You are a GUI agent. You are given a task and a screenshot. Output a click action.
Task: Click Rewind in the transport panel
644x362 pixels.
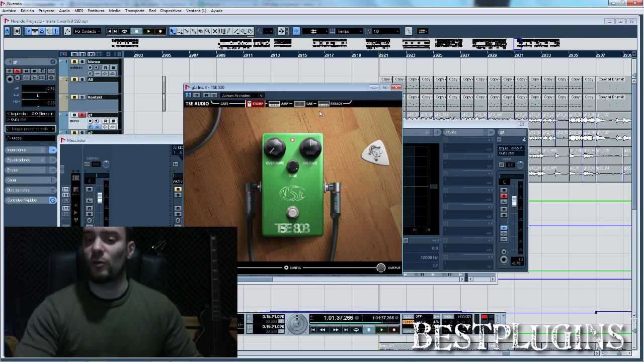[x=323, y=330]
